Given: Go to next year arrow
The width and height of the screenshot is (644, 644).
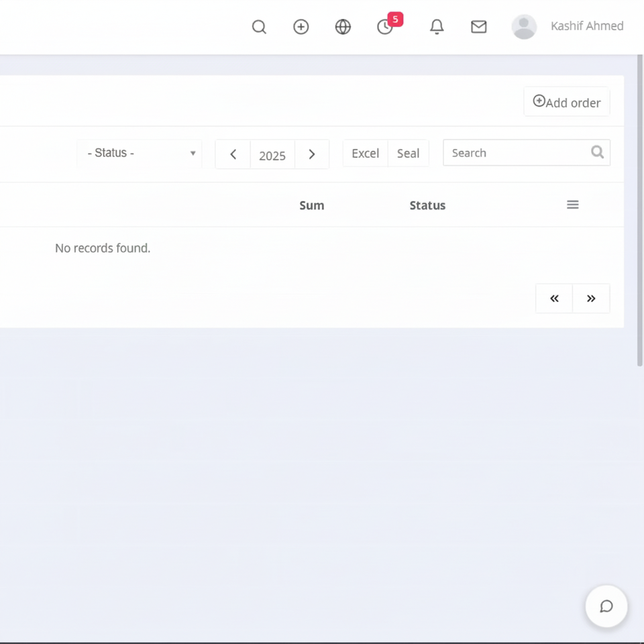Looking at the screenshot, I should [x=312, y=154].
